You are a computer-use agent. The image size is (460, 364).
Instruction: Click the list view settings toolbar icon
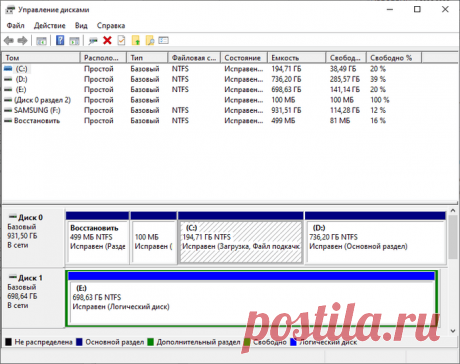[163, 40]
